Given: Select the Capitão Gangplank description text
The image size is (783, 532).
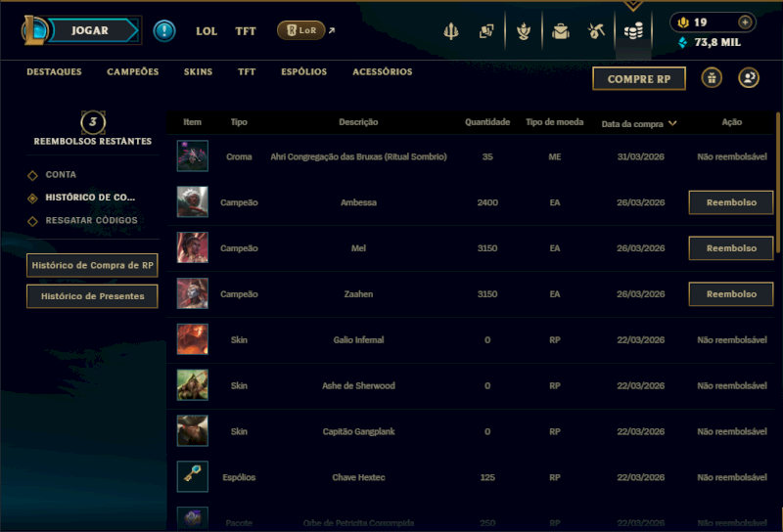Looking at the screenshot, I should (358, 431).
